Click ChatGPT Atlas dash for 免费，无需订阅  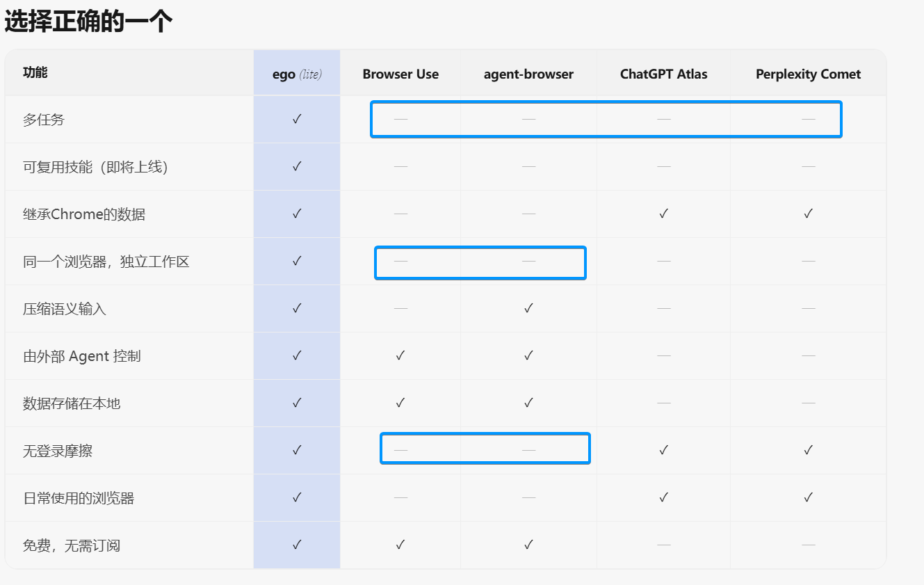663,545
